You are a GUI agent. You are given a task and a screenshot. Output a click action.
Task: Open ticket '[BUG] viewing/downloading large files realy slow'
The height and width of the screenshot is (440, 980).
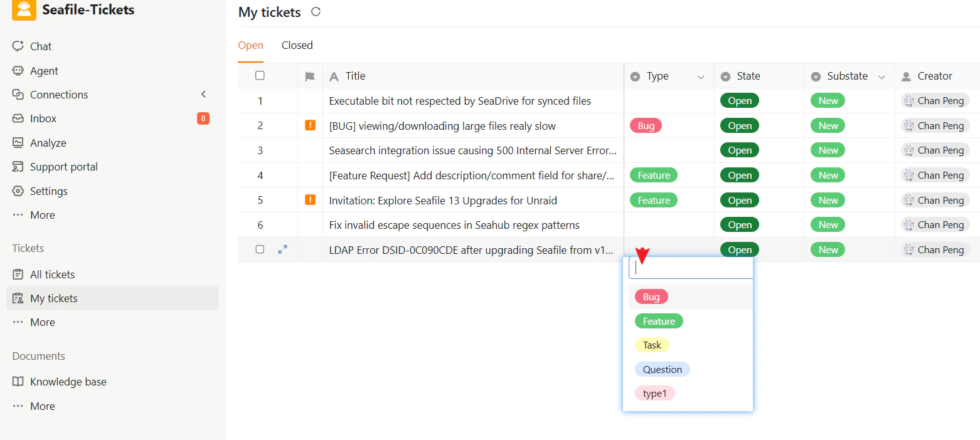[x=442, y=126]
